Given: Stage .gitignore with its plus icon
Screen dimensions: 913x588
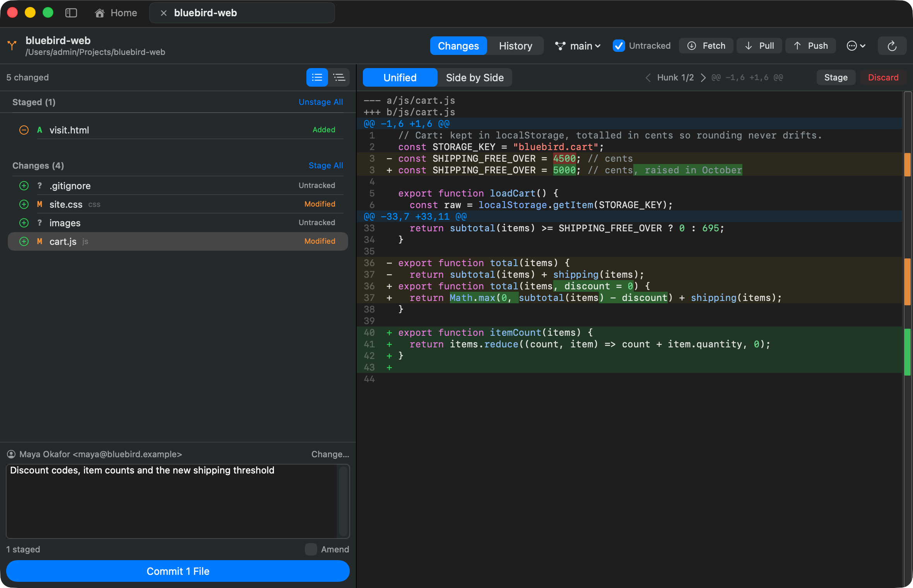Looking at the screenshot, I should pyautogui.click(x=24, y=186).
